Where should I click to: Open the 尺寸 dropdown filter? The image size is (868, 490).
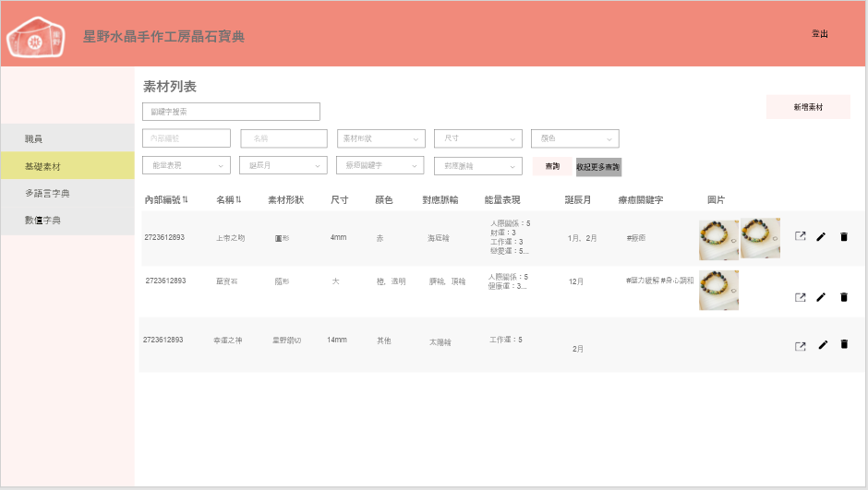pos(477,138)
